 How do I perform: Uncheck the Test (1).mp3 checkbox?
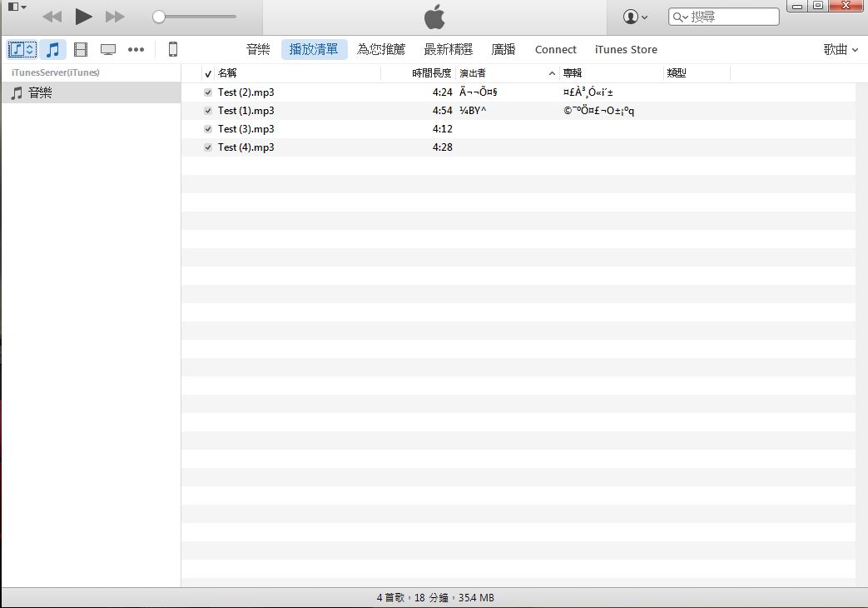(208, 111)
